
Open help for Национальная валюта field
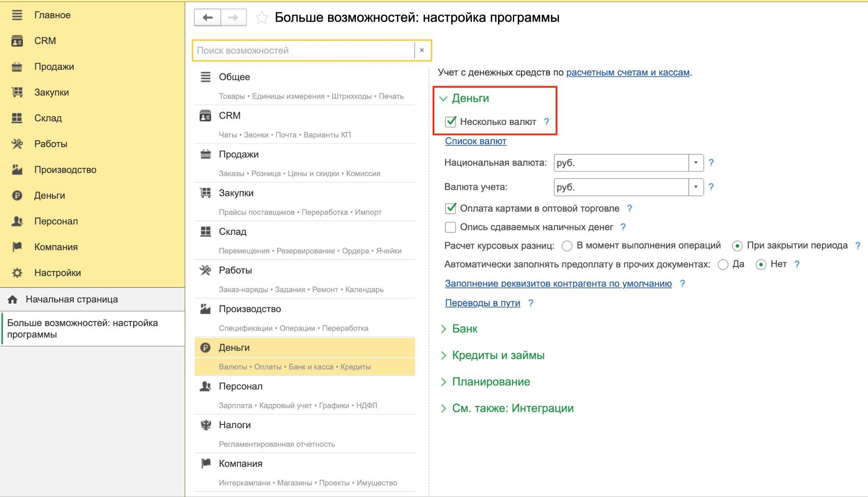click(711, 163)
